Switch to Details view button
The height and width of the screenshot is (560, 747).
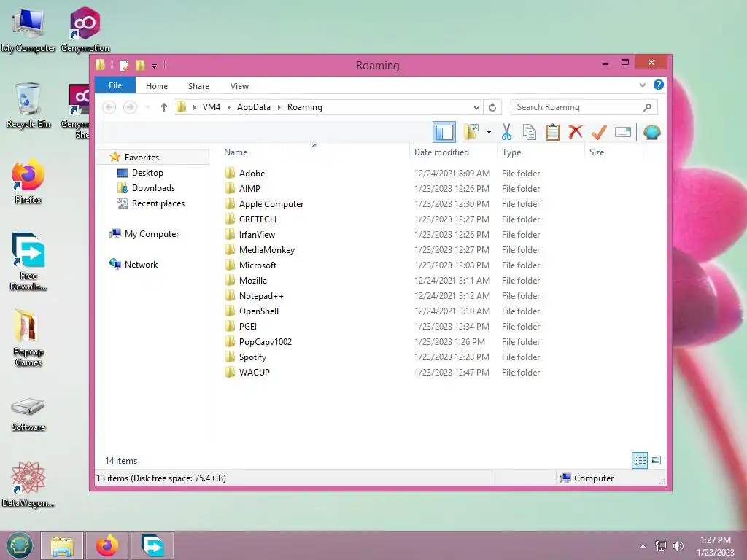[639, 460]
